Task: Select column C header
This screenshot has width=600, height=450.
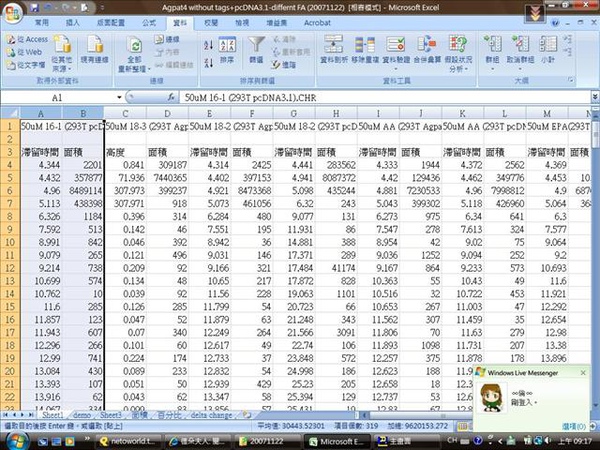Action: point(125,113)
